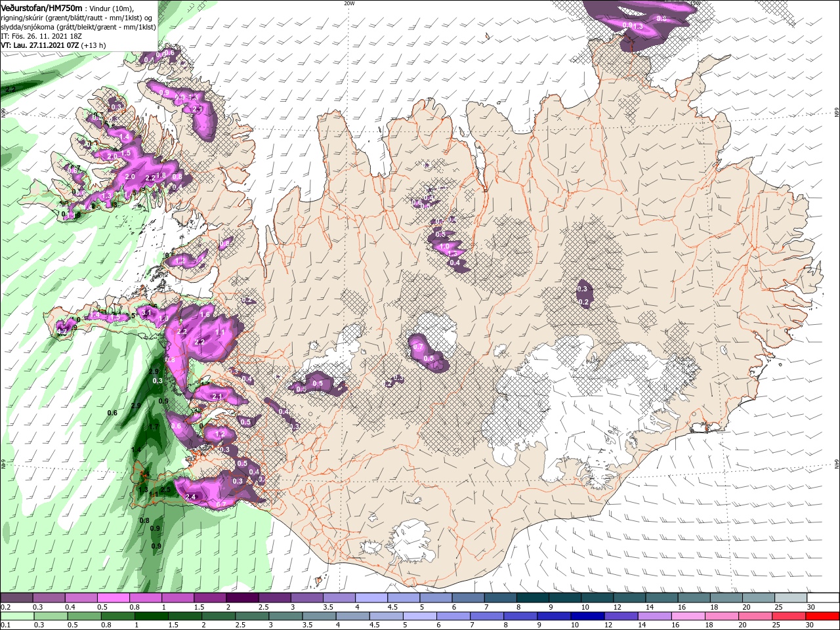840x630 pixels.
Task: Click the Veðurstofan/HM750m title text
Action: (41, 8)
